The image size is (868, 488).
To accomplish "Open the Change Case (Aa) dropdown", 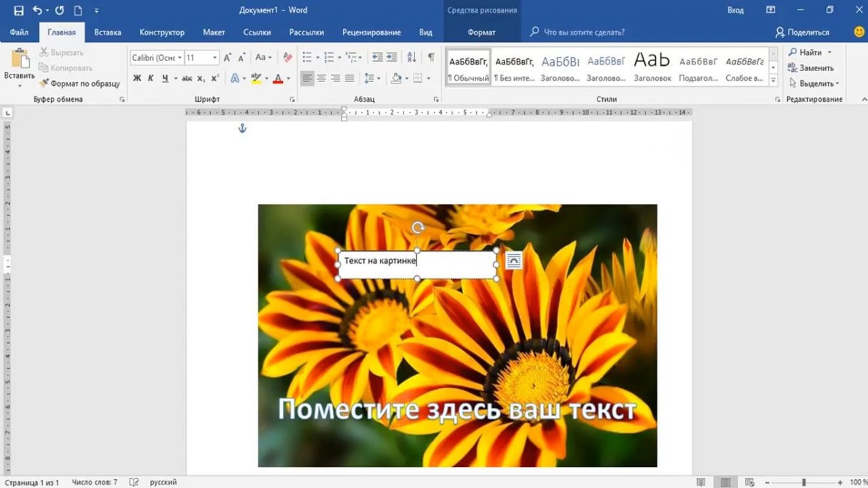I will (262, 58).
